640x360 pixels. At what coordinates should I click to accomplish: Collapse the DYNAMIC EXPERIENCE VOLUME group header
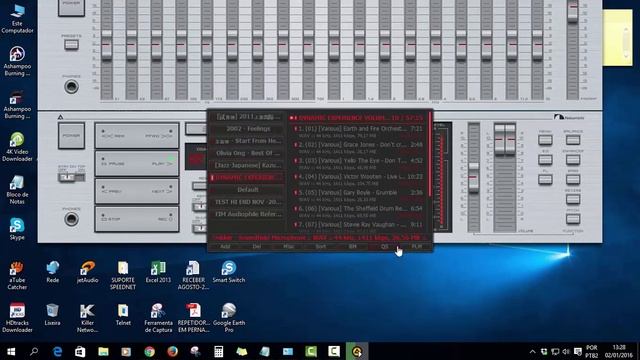click(x=356, y=118)
